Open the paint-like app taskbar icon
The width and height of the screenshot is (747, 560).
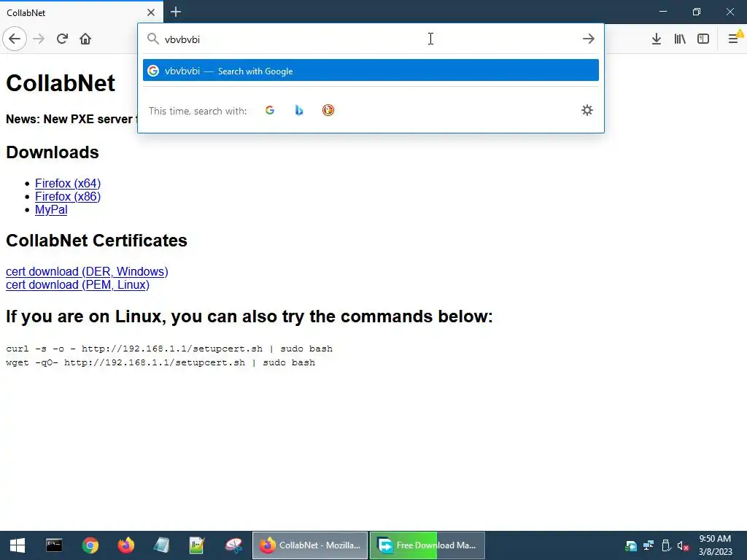233,545
